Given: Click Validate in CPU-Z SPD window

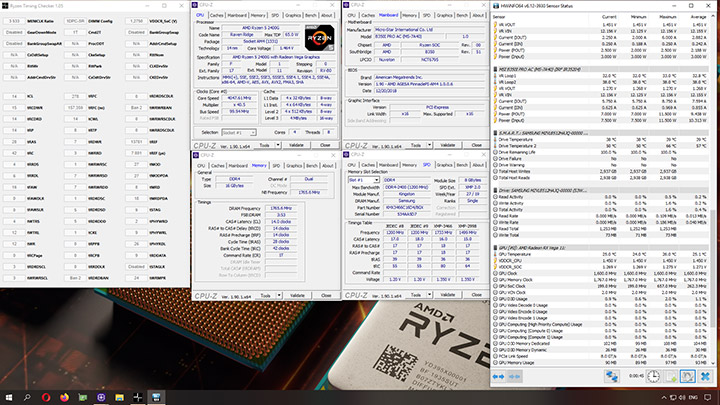Looking at the screenshot, I should pos(448,294).
